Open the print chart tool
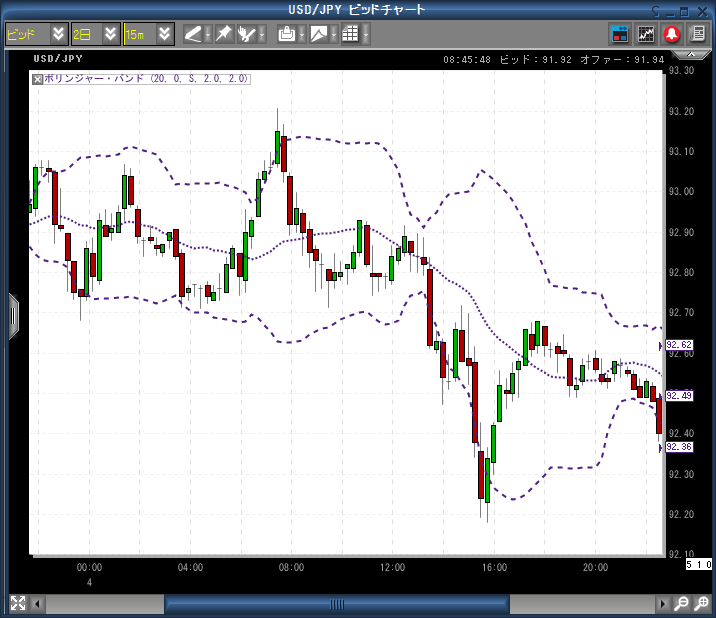Viewport: 716px width, 618px height. (287, 33)
